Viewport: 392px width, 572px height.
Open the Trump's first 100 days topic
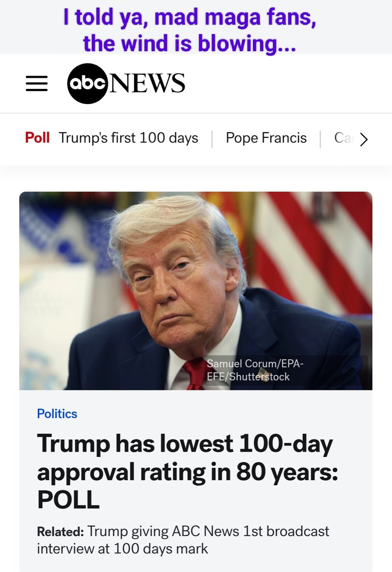(x=129, y=138)
